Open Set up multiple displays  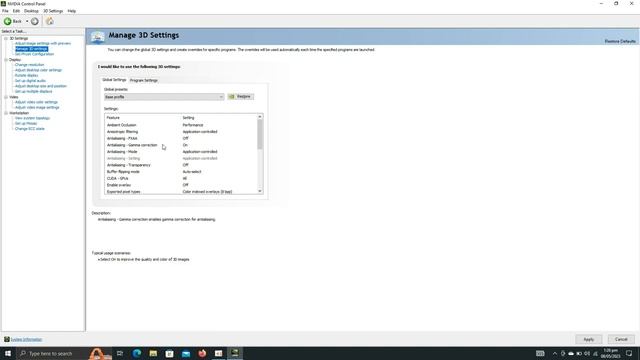(x=33, y=91)
